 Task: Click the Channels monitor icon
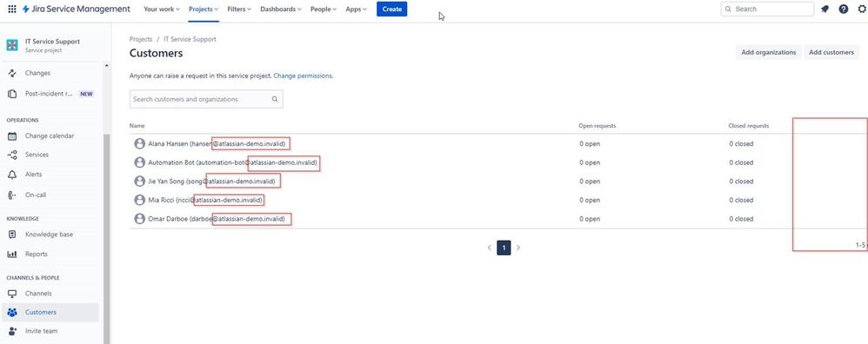point(12,294)
